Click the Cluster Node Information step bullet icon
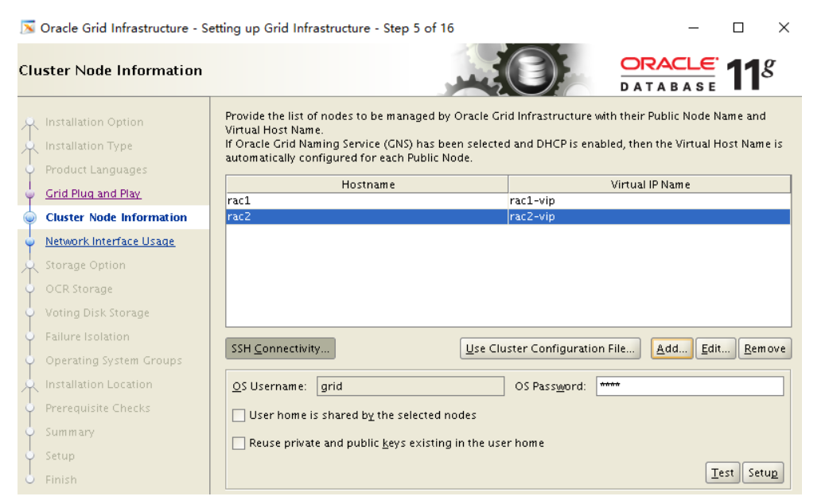This screenshot has width=829, height=504. tap(30, 218)
